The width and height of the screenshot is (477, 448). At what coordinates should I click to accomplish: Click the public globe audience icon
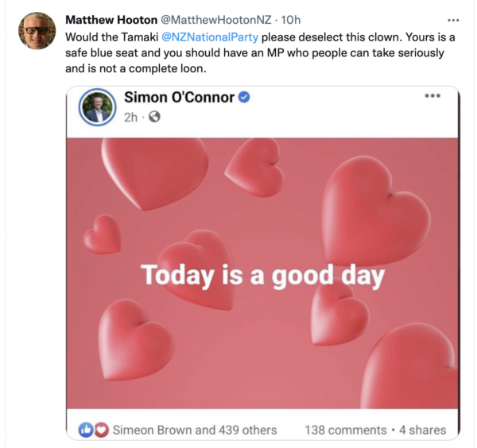[154, 117]
